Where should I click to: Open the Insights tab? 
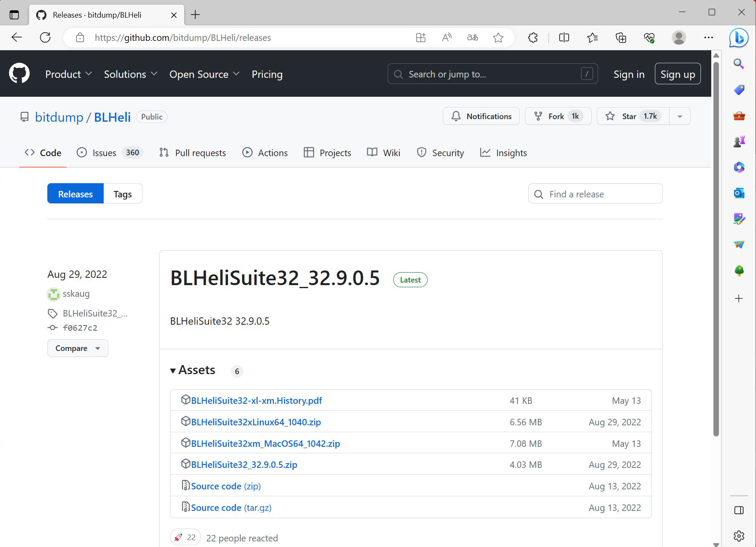point(503,153)
